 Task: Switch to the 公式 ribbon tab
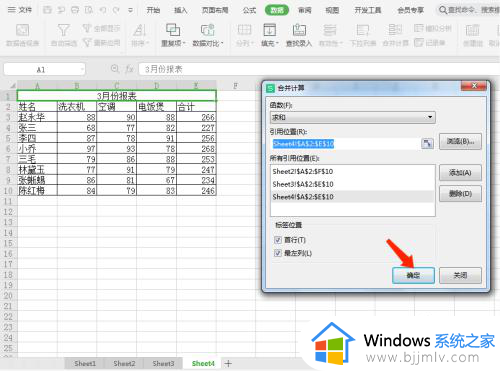tap(249, 10)
